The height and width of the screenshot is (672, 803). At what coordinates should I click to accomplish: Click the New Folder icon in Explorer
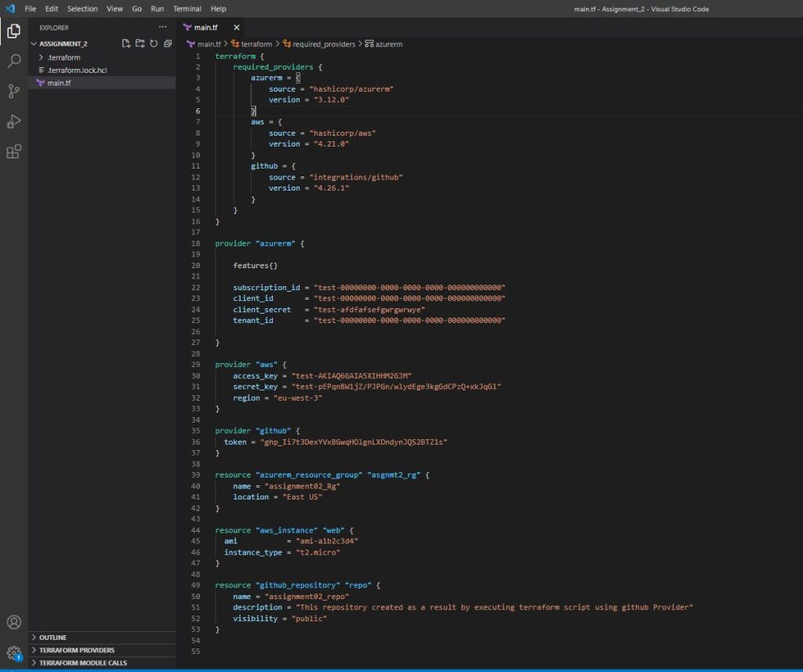(x=140, y=44)
